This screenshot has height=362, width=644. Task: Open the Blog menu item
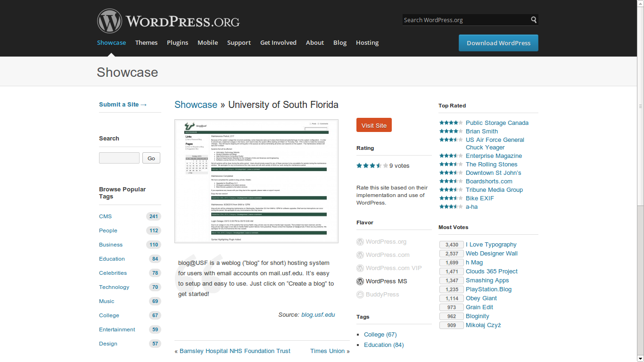coord(340,42)
